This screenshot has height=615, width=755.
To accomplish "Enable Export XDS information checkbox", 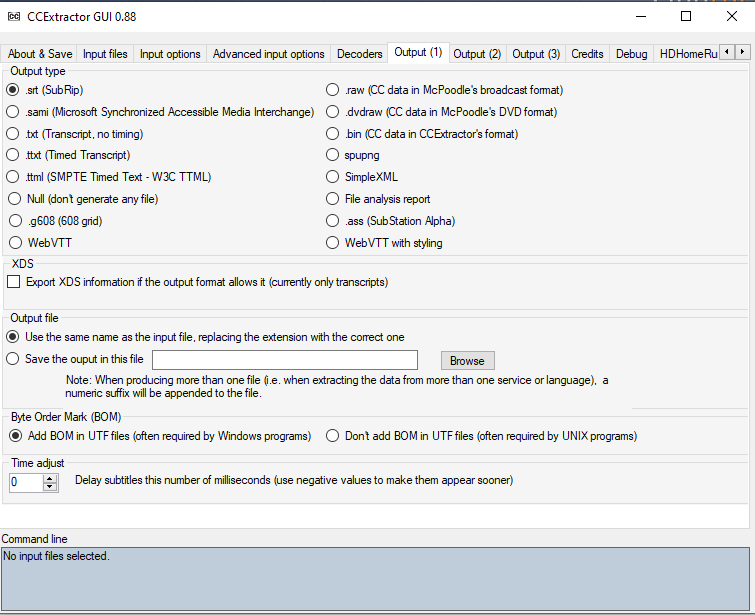I will coord(13,282).
